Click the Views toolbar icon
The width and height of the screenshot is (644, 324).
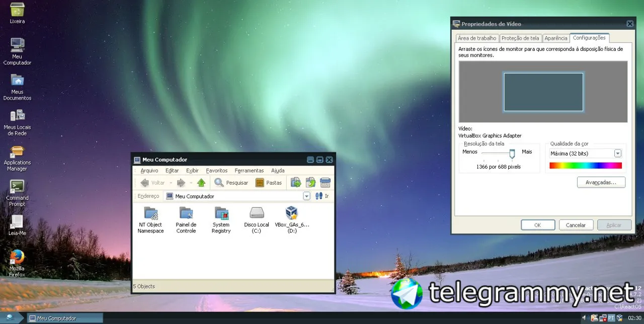point(325,183)
